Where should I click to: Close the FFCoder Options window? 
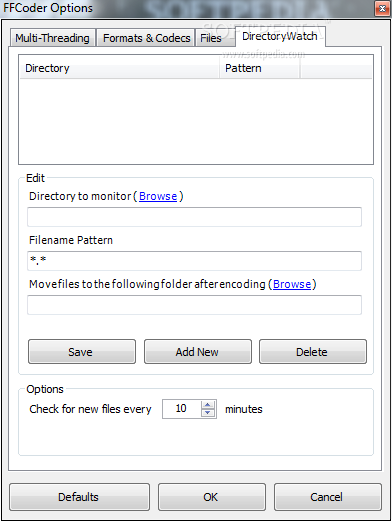(382, 9)
